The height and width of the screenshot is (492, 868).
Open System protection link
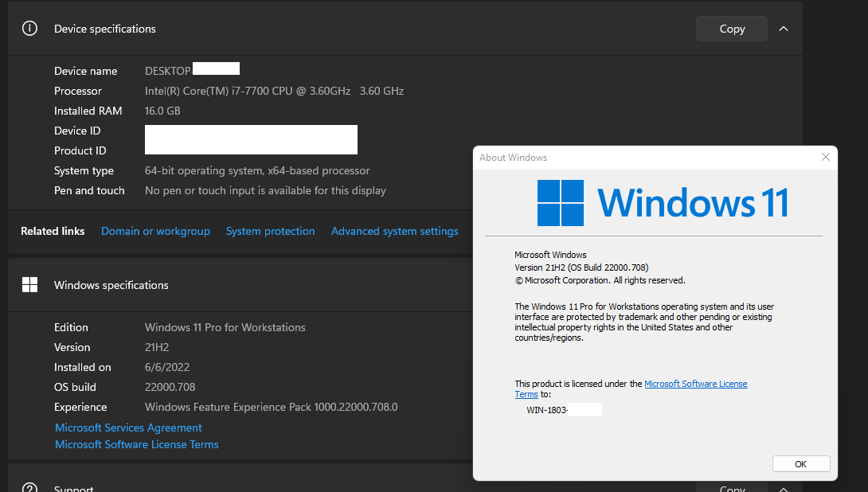[270, 231]
